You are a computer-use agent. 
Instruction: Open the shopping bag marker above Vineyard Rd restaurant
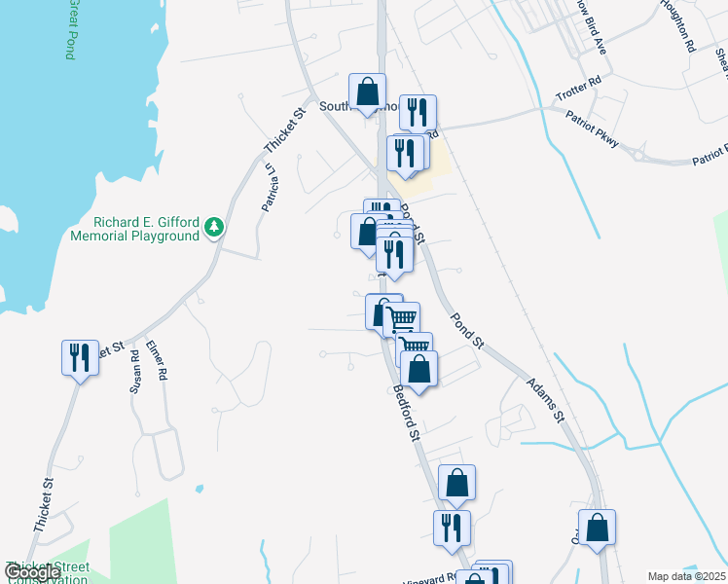[x=456, y=483]
